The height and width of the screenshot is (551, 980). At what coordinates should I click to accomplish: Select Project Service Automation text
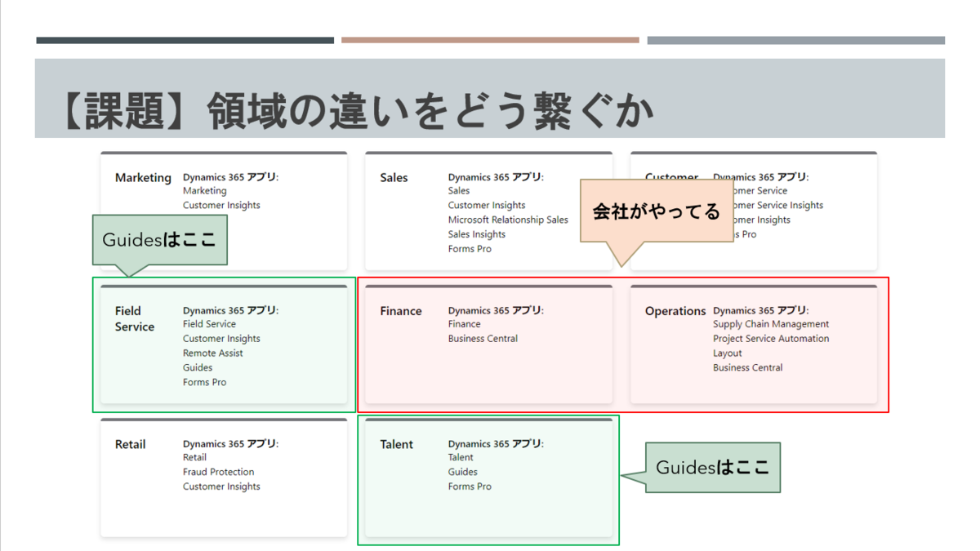tap(771, 339)
